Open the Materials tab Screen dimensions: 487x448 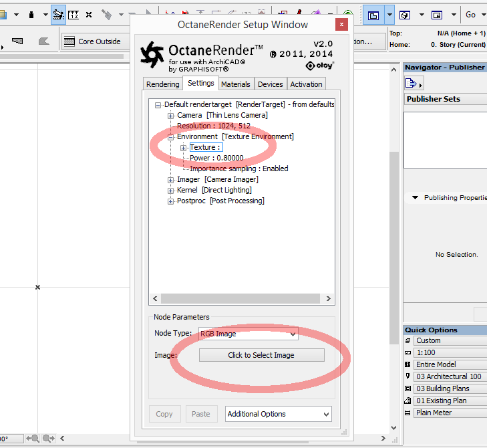click(236, 84)
